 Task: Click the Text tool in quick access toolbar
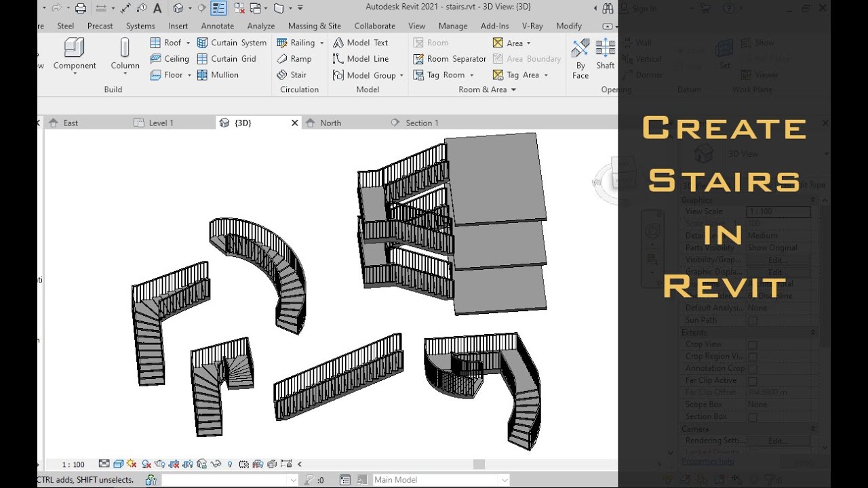pyautogui.click(x=157, y=8)
